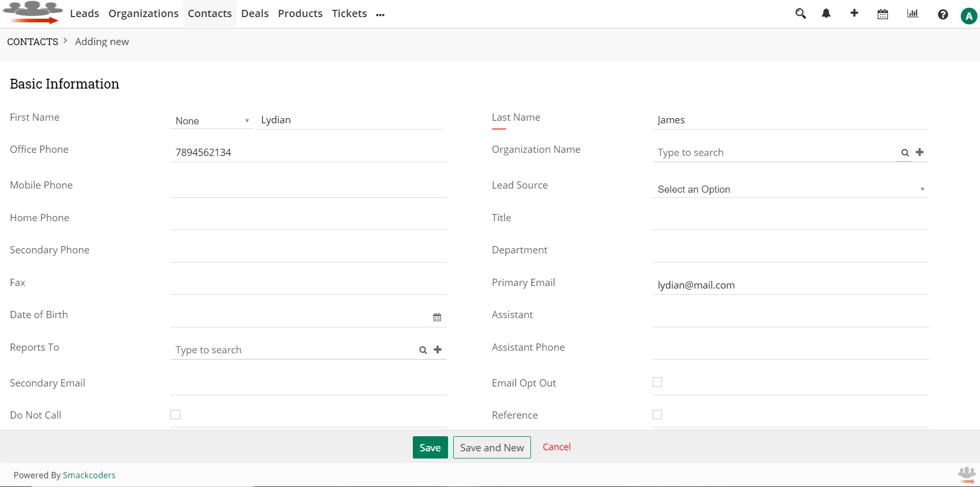
Task: Search for an Organization Name with the magnifier
Action: [904, 152]
